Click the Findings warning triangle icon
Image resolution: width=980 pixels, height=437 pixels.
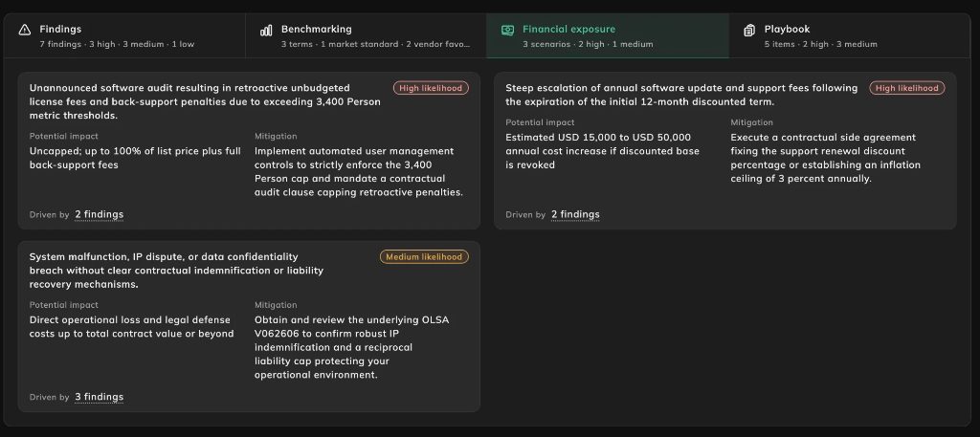point(24,30)
